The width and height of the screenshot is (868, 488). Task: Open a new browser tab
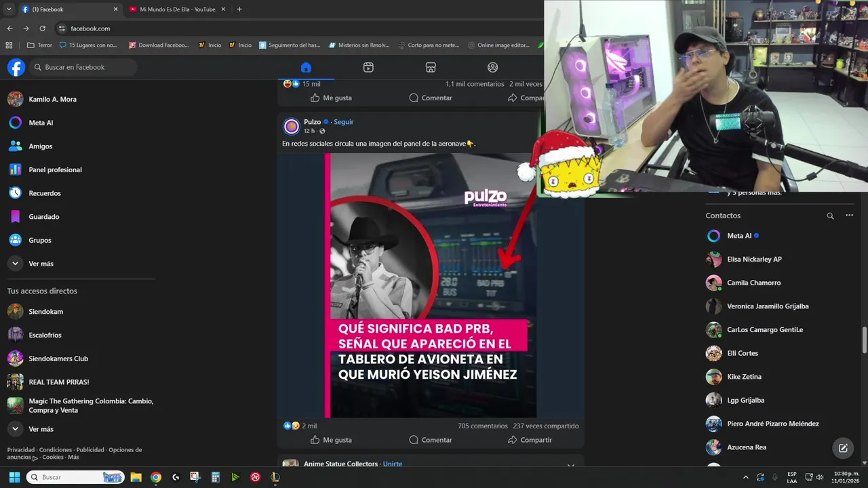coord(239,9)
